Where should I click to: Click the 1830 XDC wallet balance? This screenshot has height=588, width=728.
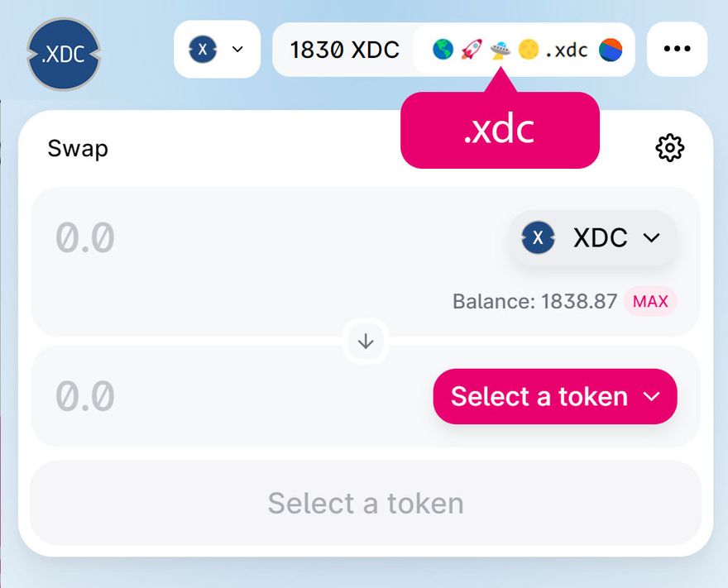click(x=344, y=50)
